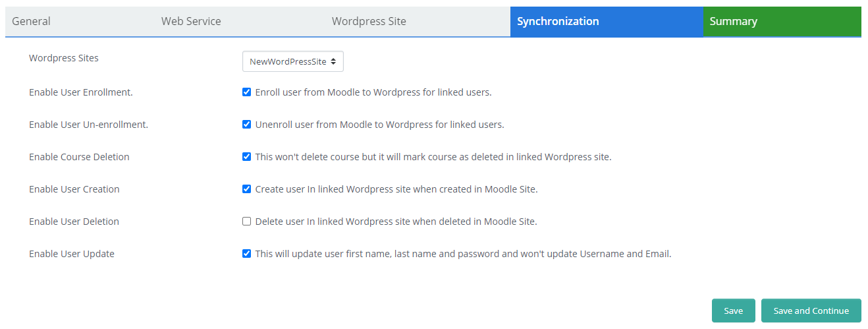Toggle Create user in linked Wordpress checkbox
Screen dimensions: 868x329
point(247,189)
